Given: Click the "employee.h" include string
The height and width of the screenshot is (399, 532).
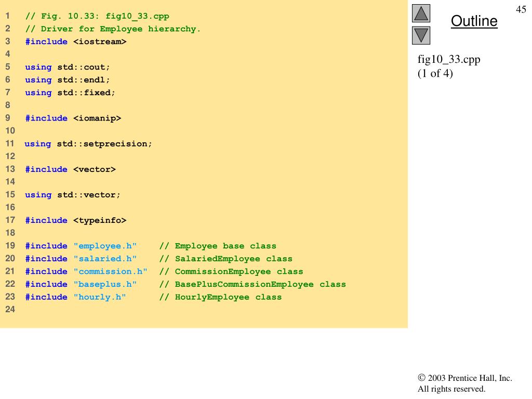Looking at the screenshot, I should pyautogui.click(x=105, y=246).
